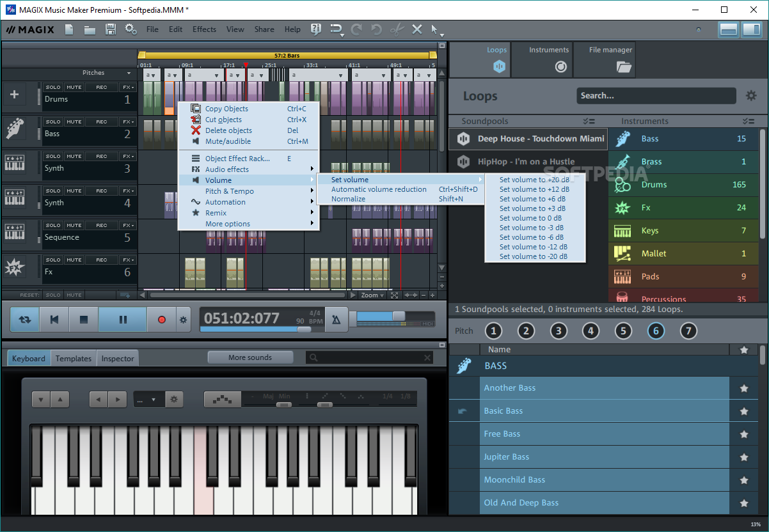Click zoom-to-fit icon beside the Zoom dropdown

[395, 295]
